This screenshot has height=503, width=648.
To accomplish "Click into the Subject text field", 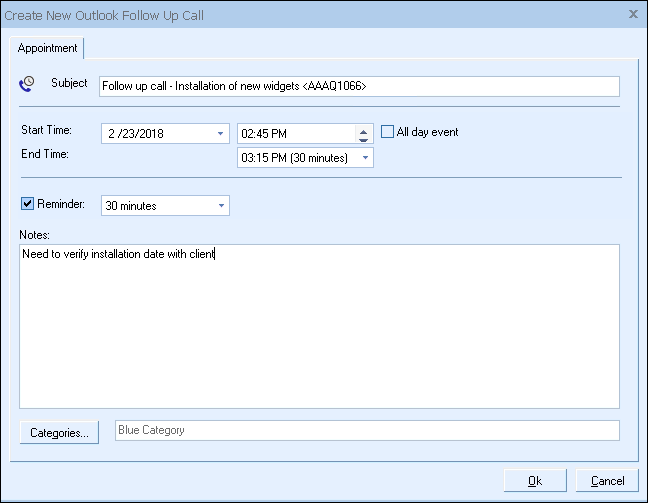I will click(x=360, y=86).
